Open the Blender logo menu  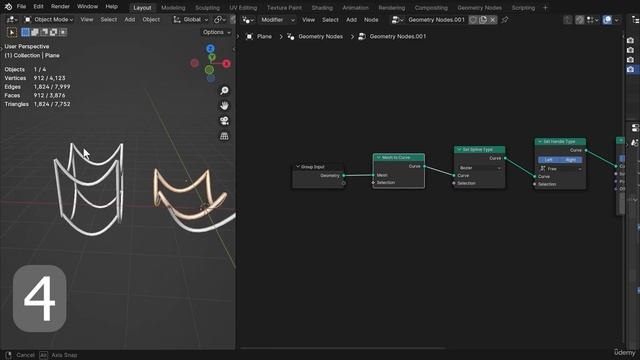coord(8,7)
